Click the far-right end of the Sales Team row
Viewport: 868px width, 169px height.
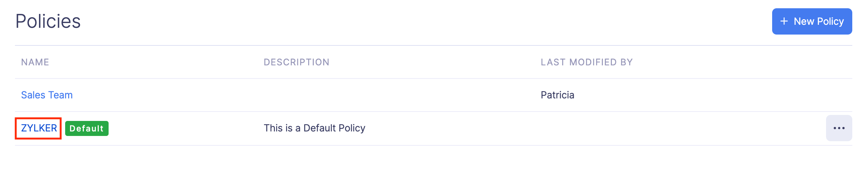click(824, 95)
